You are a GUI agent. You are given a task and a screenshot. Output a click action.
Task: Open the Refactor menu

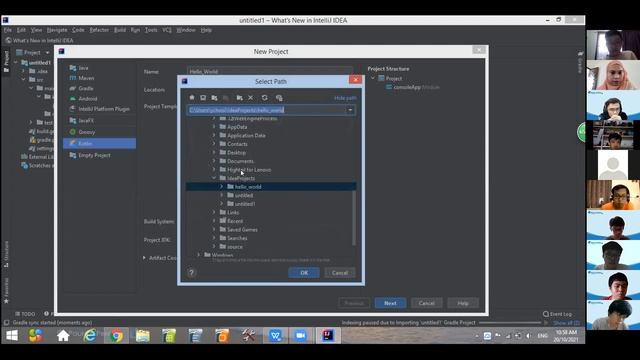pos(99,30)
